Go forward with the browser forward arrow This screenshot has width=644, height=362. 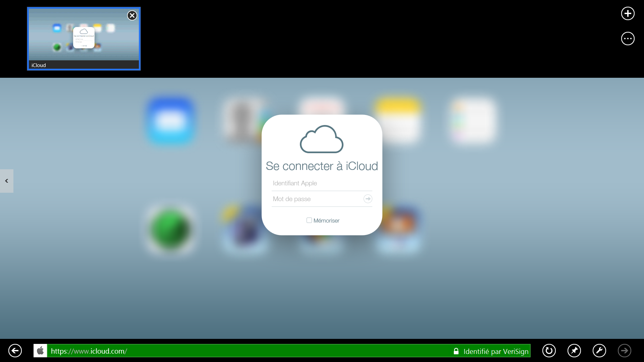(625, 351)
